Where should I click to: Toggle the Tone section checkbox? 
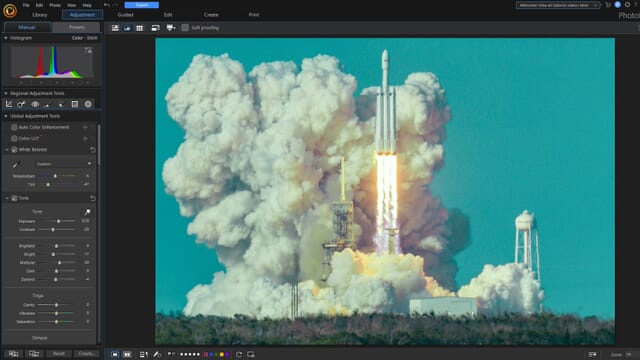click(14, 198)
